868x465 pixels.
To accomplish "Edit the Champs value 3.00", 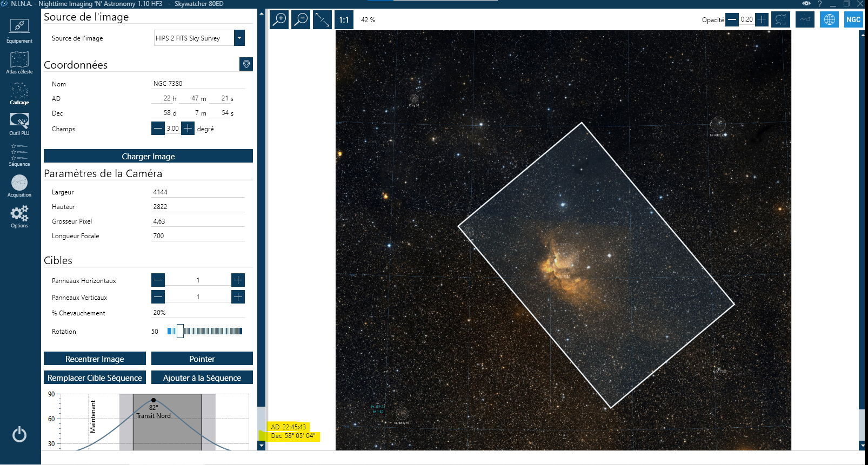I will (x=172, y=129).
